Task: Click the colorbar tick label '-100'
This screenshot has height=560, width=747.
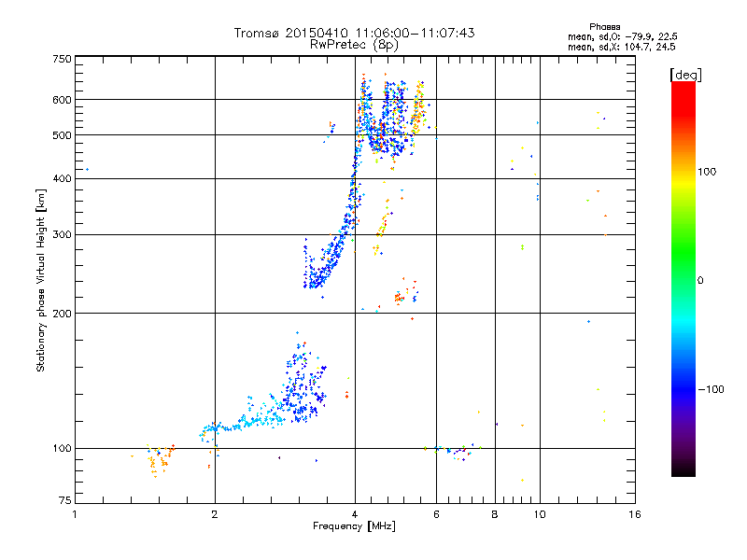Action: tap(711, 389)
